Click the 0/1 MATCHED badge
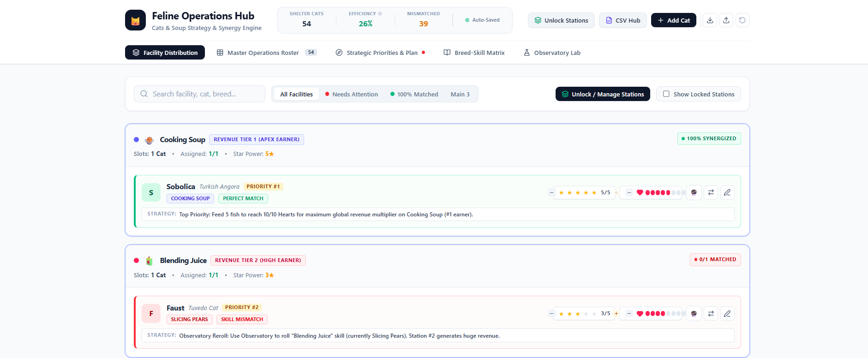 click(715, 259)
